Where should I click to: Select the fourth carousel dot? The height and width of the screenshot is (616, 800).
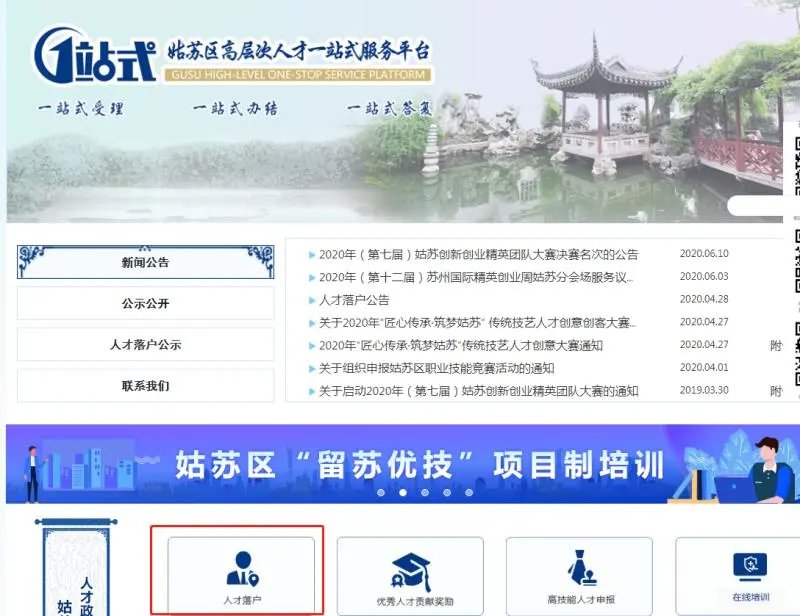(x=447, y=492)
